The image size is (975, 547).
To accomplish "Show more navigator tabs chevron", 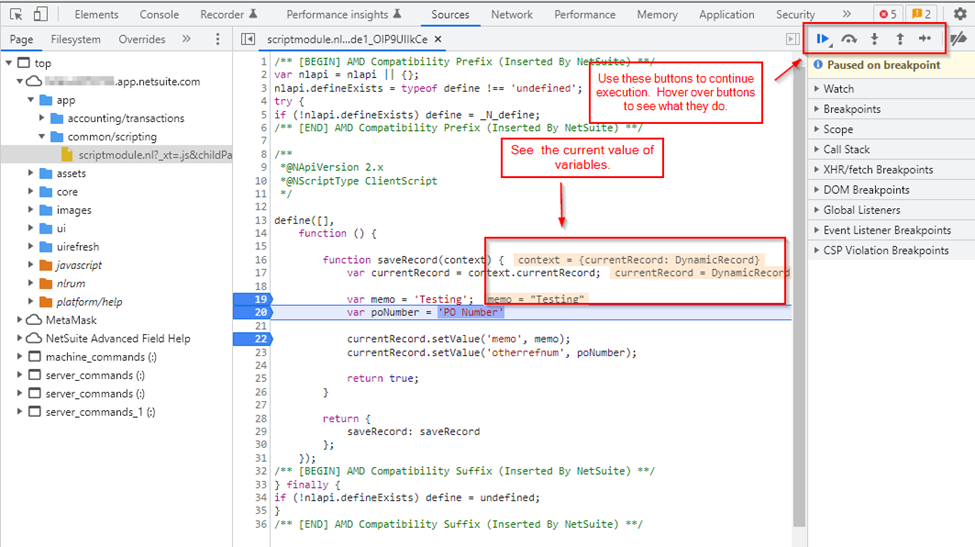I will tap(186, 39).
